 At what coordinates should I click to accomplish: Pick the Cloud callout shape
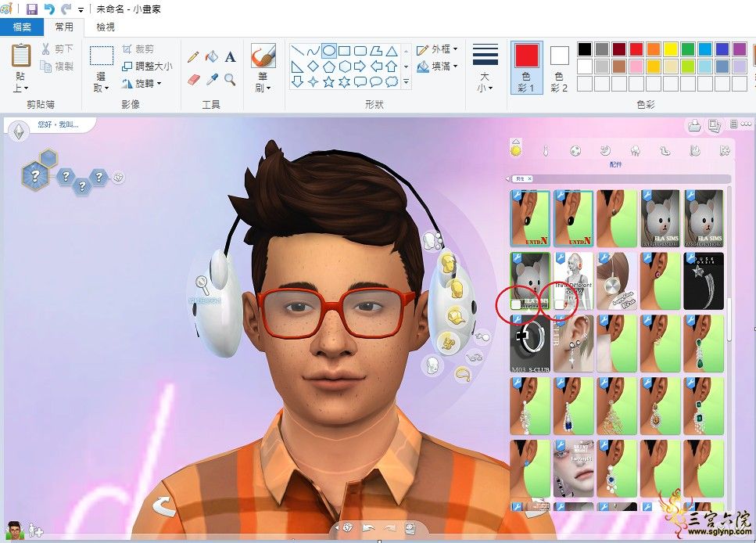392,81
